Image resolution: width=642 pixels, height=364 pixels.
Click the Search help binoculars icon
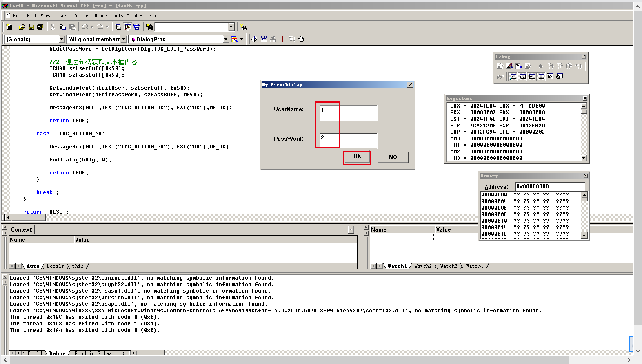pyautogui.click(x=243, y=27)
